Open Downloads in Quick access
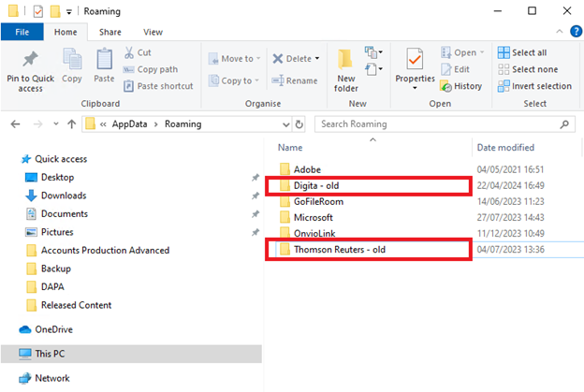584x392 pixels. 63,196
